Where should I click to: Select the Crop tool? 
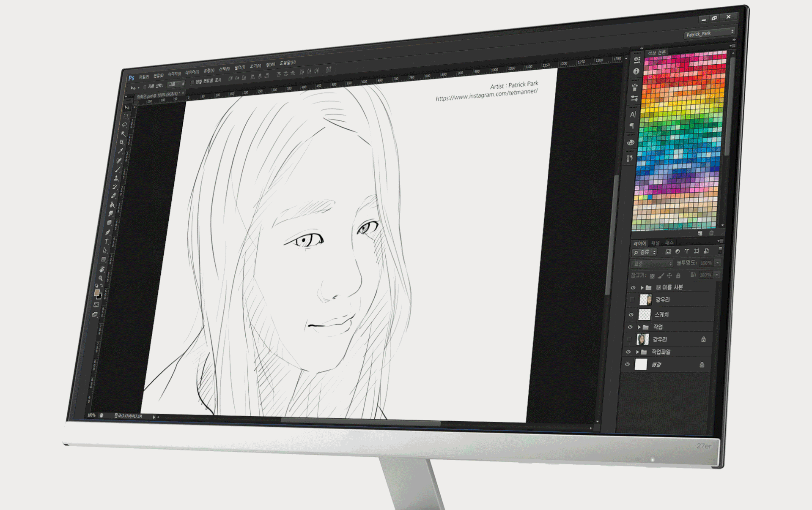tap(122, 142)
